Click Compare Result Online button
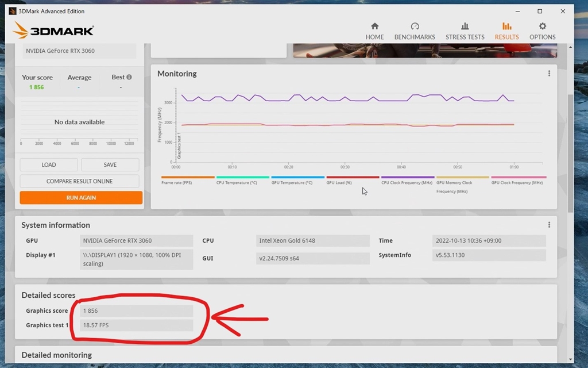Screen dimensions: 588x368 [79, 181]
